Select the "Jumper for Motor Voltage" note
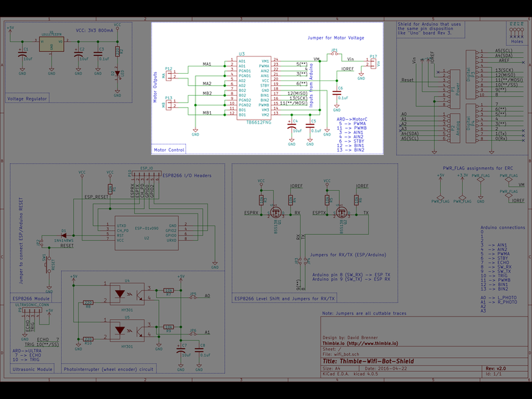Image resolution: width=532 pixels, height=399 pixels. [x=336, y=38]
